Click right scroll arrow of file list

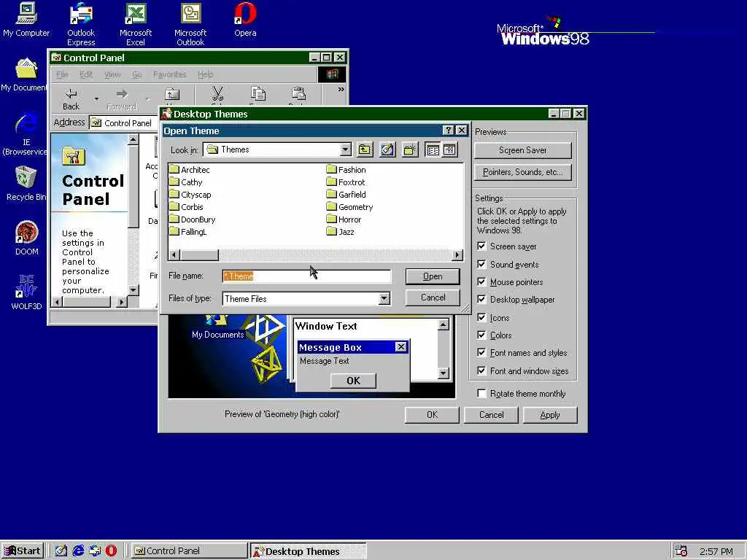click(x=457, y=255)
